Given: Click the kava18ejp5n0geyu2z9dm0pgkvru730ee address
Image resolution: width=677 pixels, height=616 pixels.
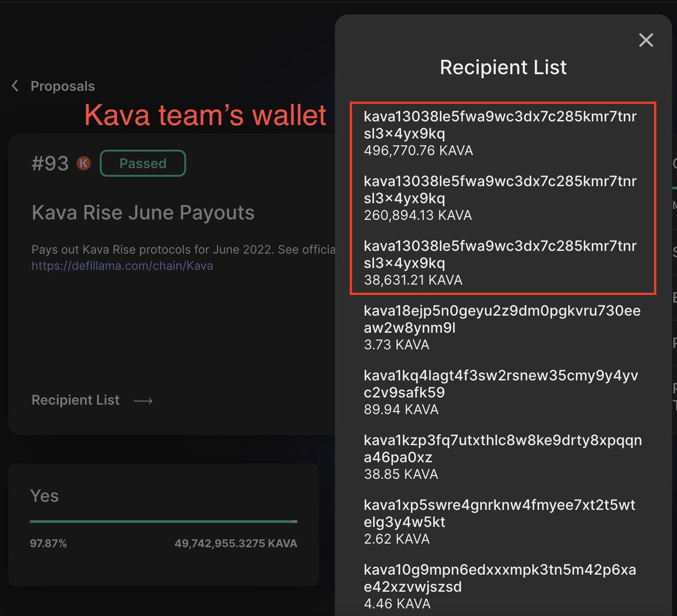Looking at the screenshot, I should [502, 319].
